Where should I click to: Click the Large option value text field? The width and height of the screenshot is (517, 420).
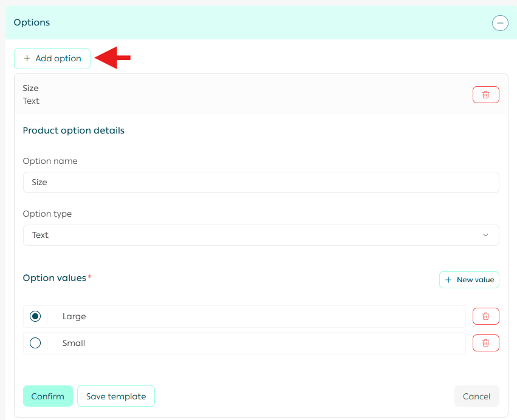tap(261, 316)
